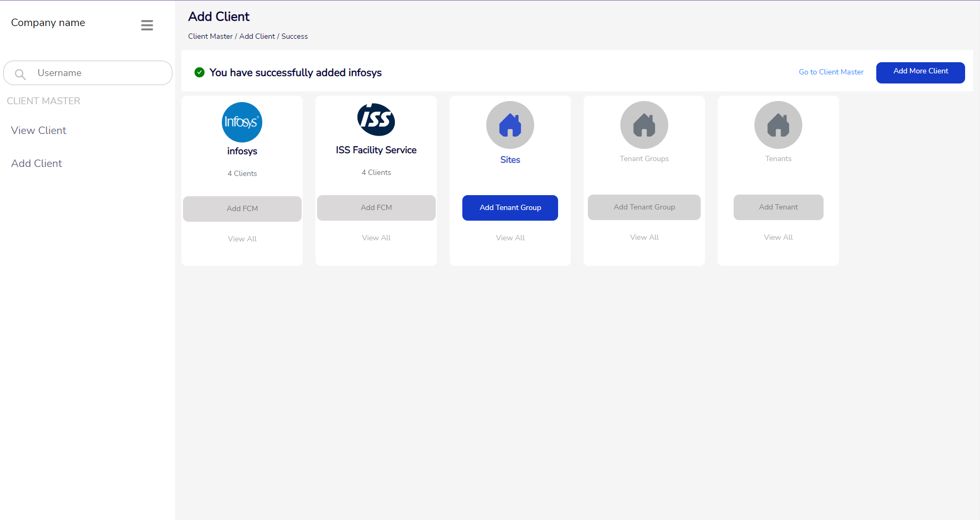Click the Tenants label
Image resolution: width=980 pixels, height=520 pixels.
[x=778, y=158]
